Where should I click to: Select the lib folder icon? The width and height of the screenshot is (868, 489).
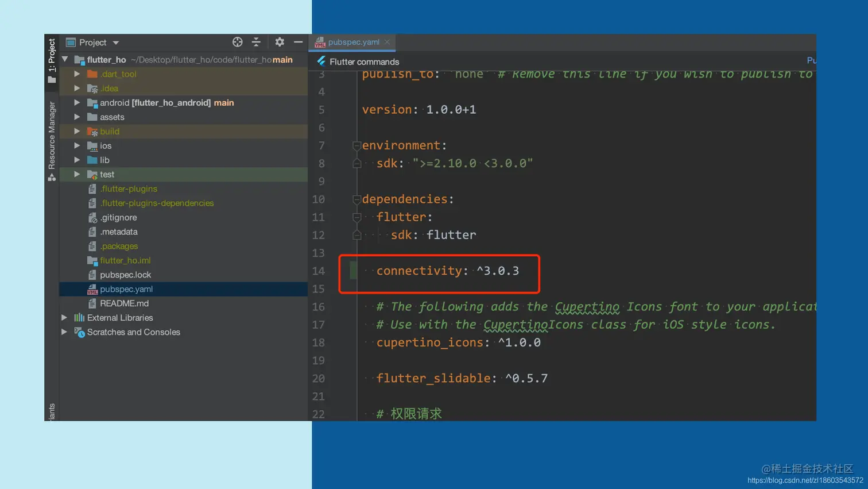click(x=92, y=160)
